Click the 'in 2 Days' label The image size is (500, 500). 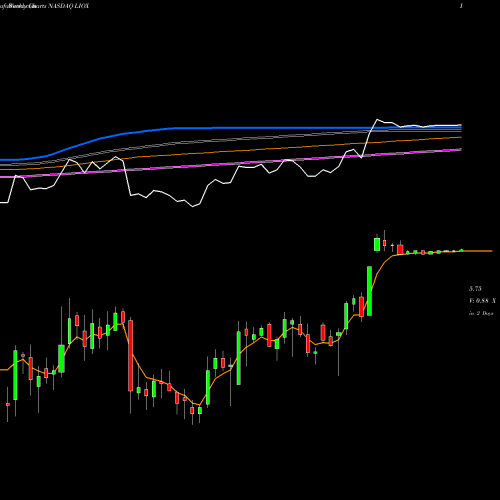point(481,313)
